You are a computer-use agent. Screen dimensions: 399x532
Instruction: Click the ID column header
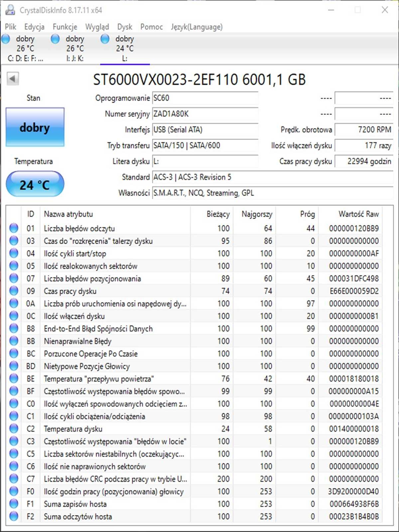pyautogui.click(x=31, y=214)
